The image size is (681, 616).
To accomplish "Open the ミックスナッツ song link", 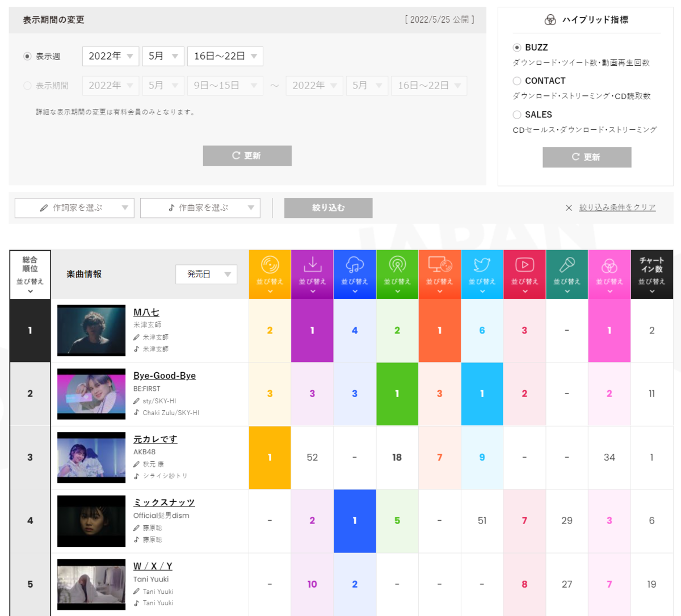I will tap(164, 503).
